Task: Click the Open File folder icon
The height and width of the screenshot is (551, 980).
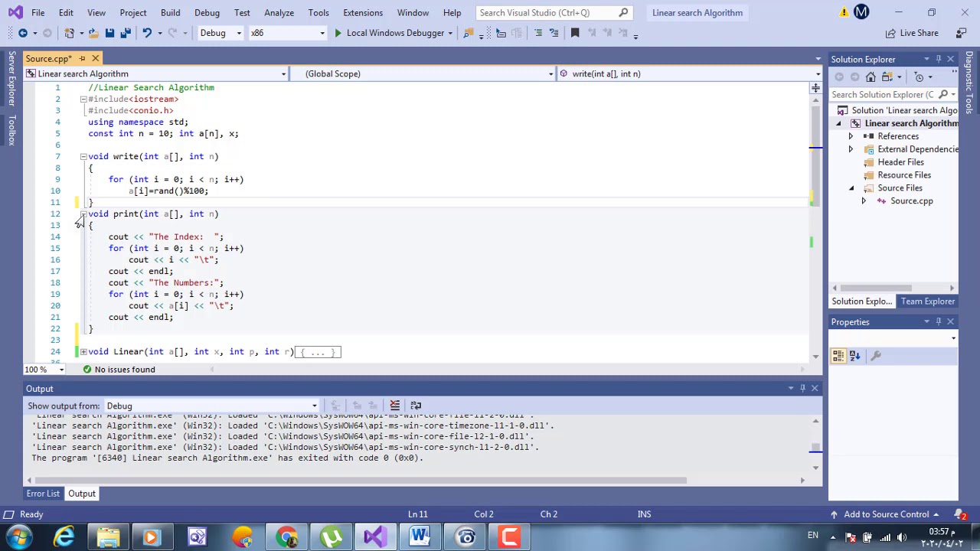Action: click(93, 33)
